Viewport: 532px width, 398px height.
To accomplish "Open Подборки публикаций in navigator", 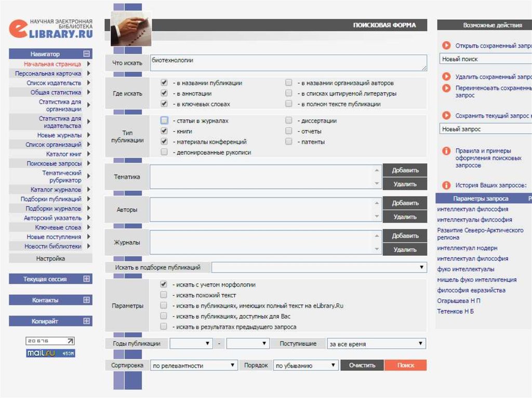I will pos(51,199).
